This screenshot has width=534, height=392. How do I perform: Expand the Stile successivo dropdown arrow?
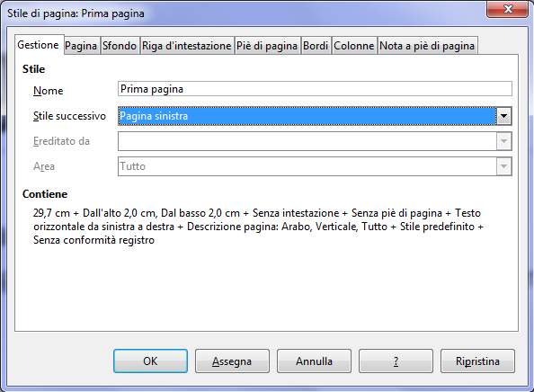[503, 116]
